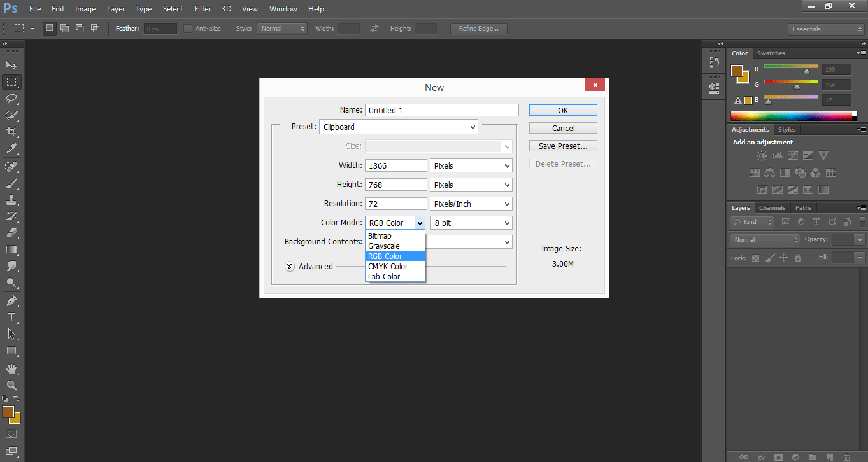This screenshot has height=462, width=868.
Task: Switch to the Channels tab
Action: click(x=772, y=207)
